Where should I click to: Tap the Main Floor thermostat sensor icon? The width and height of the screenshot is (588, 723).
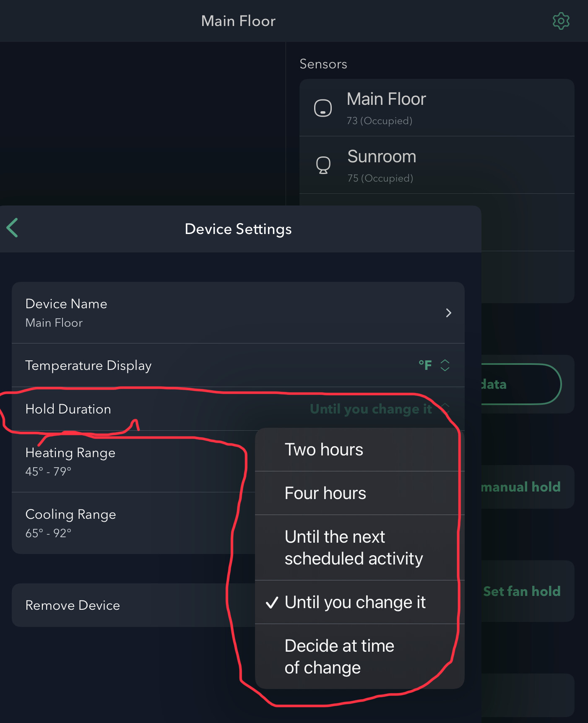(323, 108)
